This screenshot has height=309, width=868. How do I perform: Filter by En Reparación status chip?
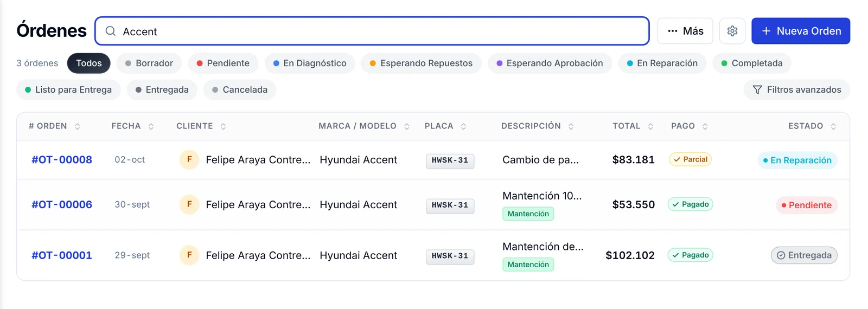point(662,63)
